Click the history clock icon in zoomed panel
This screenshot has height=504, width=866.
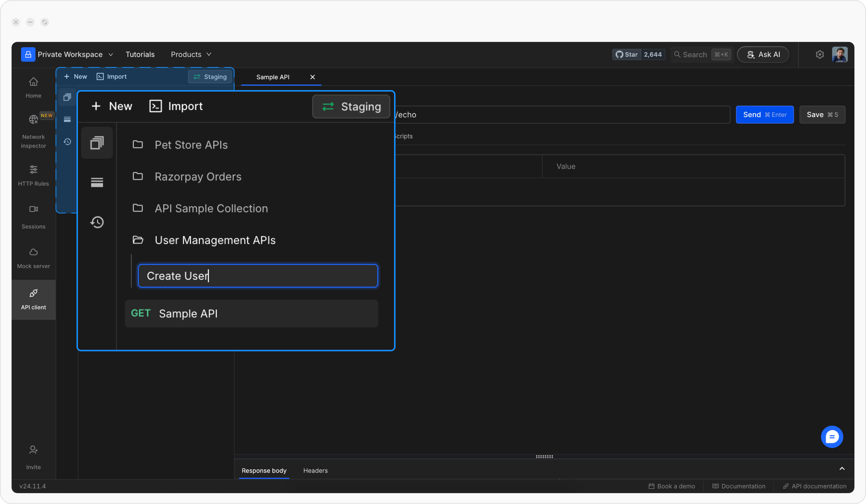(x=97, y=222)
